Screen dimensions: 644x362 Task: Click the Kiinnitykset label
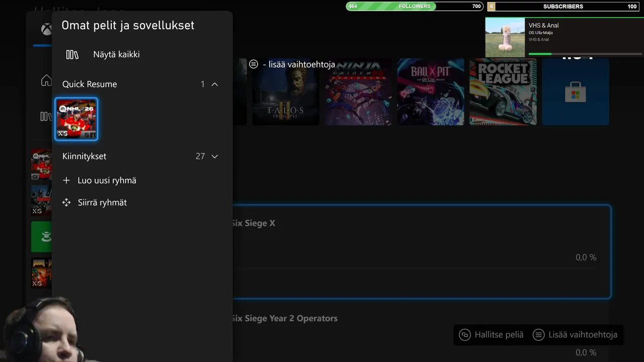click(x=84, y=156)
